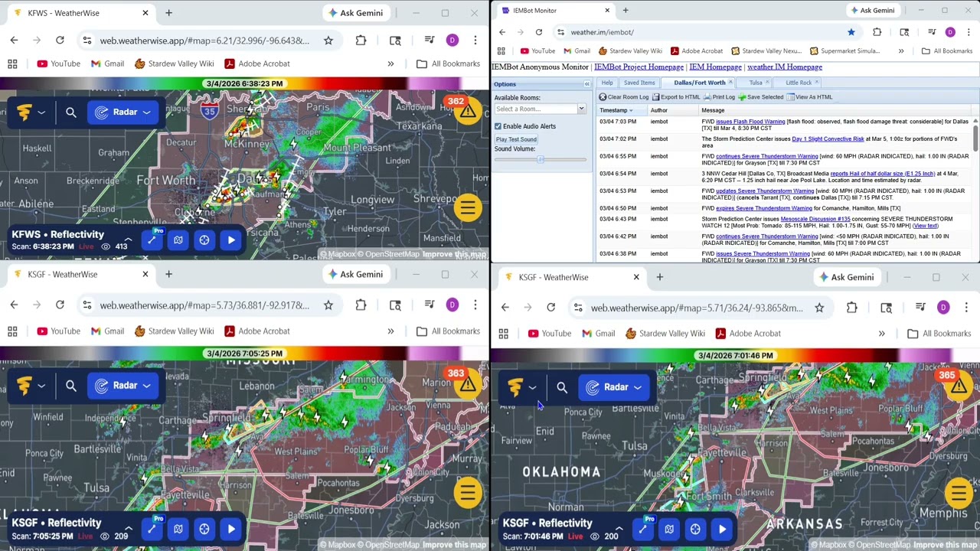Click Play Test Sound button
The image size is (980, 551).
pos(516,139)
